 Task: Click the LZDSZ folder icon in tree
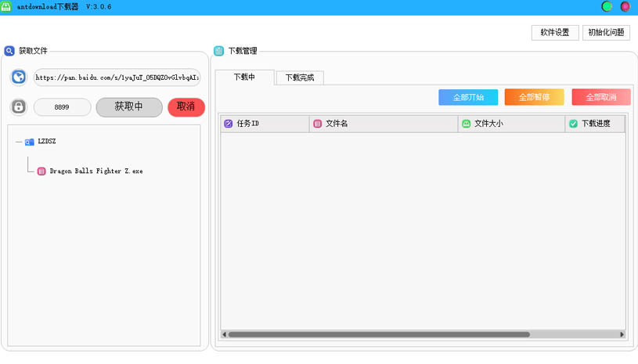[29, 142]
